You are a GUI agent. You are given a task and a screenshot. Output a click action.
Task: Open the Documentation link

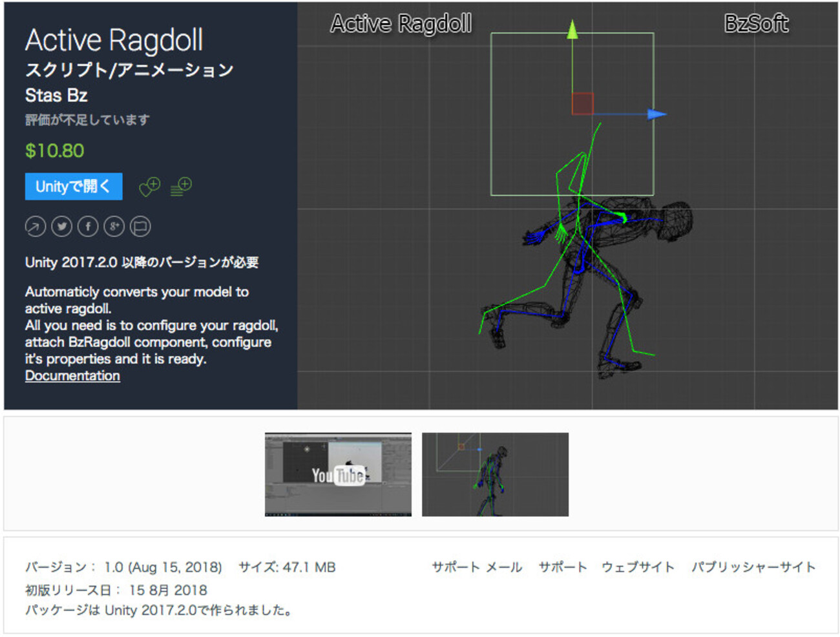[x=72, y=376]
